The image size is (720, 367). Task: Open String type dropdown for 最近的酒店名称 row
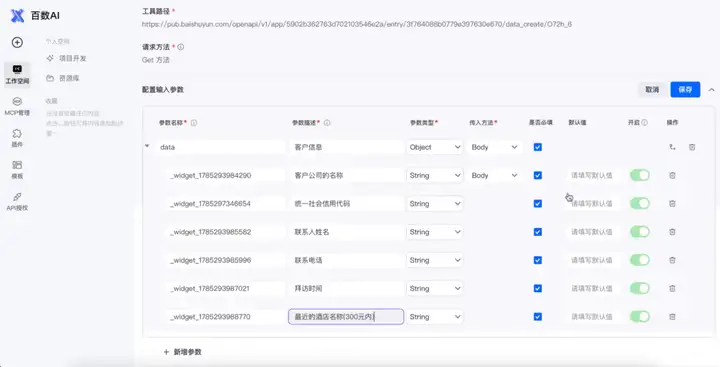(434, 316)
